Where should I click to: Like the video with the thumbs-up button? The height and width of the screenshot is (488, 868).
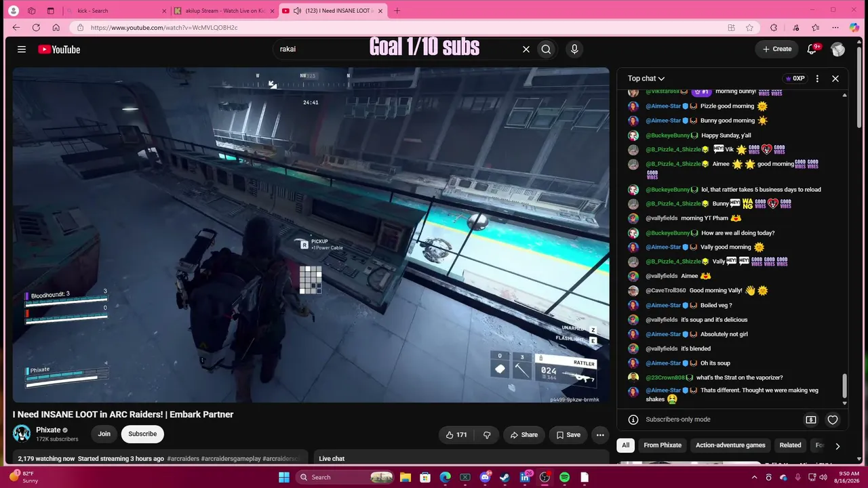point(456,434)
